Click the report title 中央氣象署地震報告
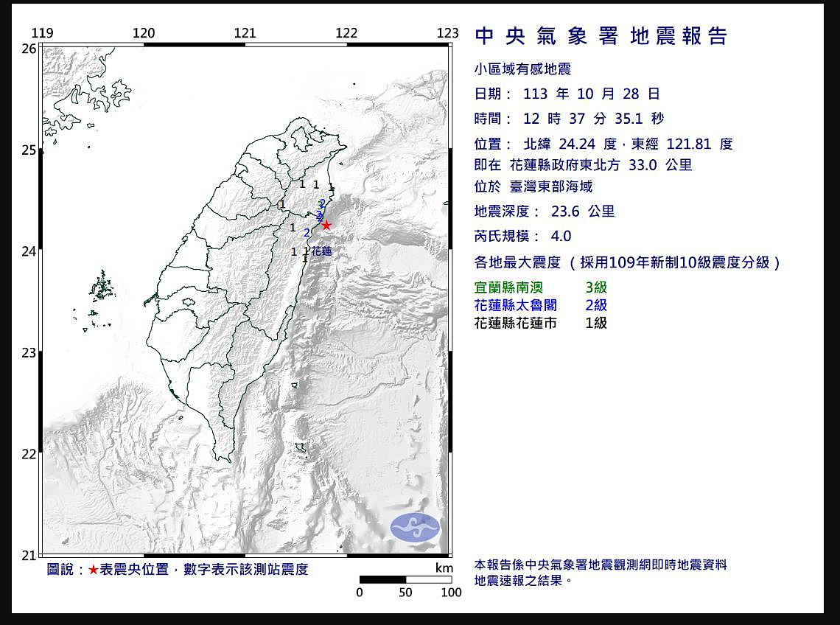 pyautogui.click(x=601, y=36)
